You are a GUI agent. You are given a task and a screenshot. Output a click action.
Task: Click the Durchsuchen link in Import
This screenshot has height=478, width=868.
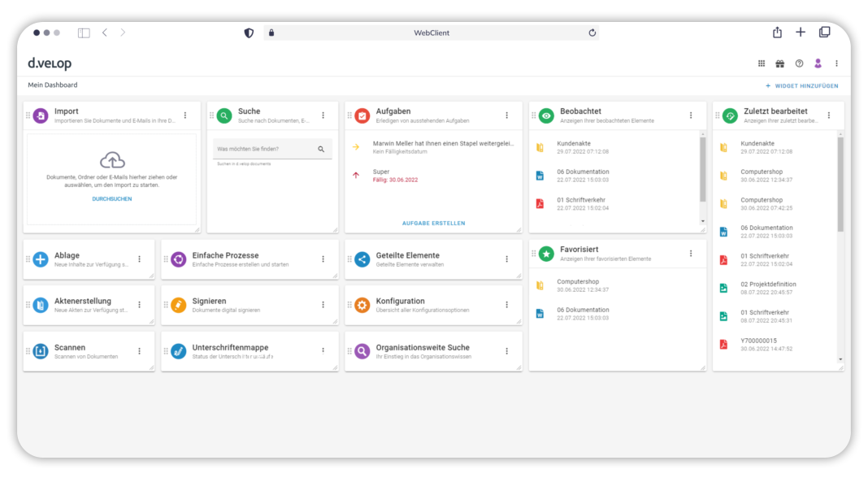(112, 199)
